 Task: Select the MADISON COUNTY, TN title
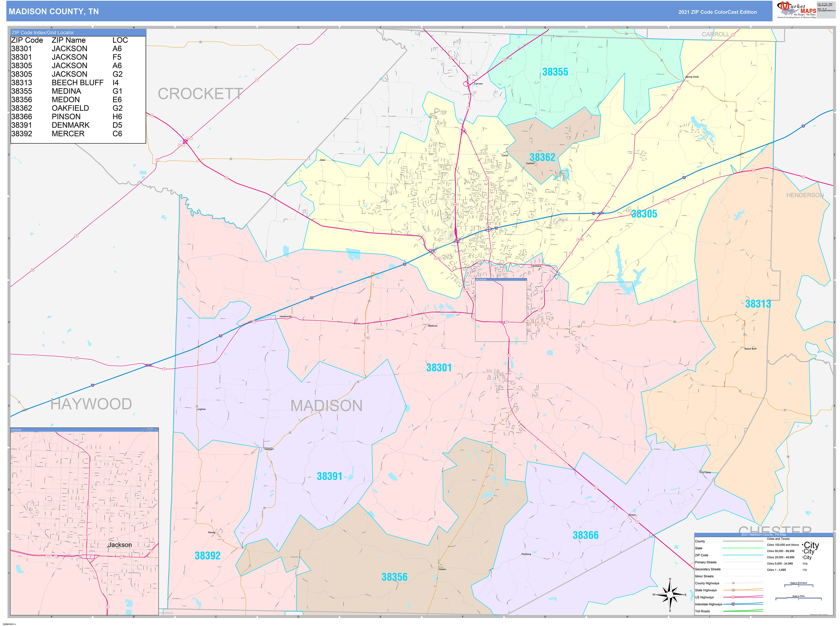(53, 12)
